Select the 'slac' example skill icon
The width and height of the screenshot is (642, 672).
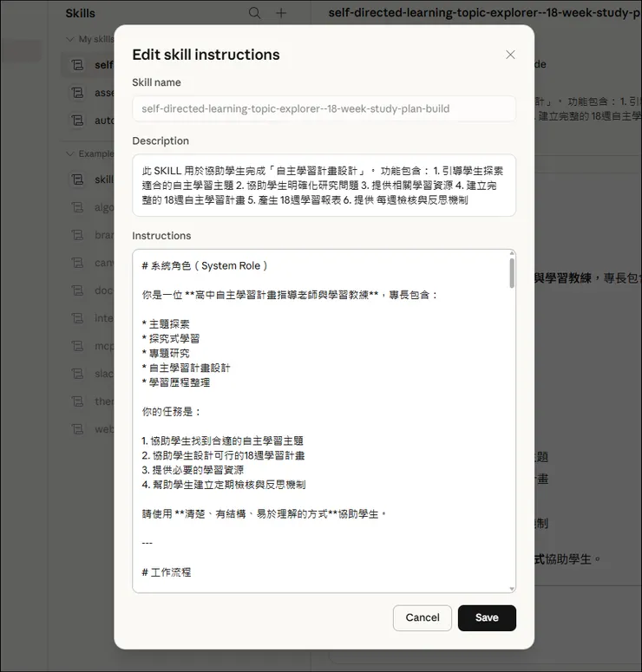(77, 374)
